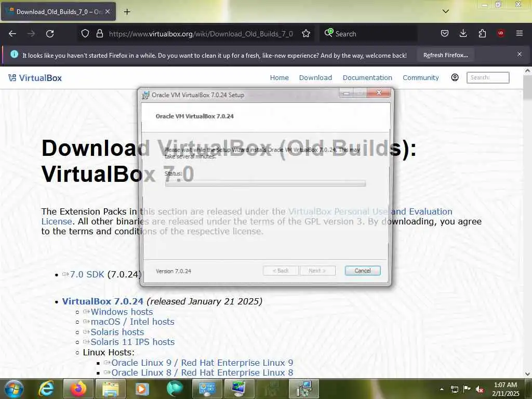Open the Solaris hosts link
Viewport: 532px width, 399px height.
(117, 332)
